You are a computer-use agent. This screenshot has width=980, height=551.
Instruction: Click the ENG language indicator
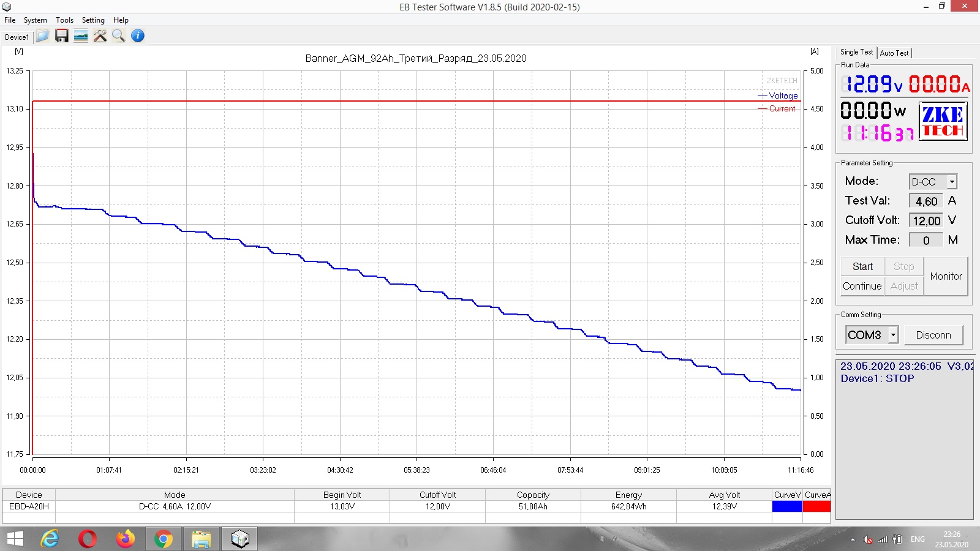918,539
